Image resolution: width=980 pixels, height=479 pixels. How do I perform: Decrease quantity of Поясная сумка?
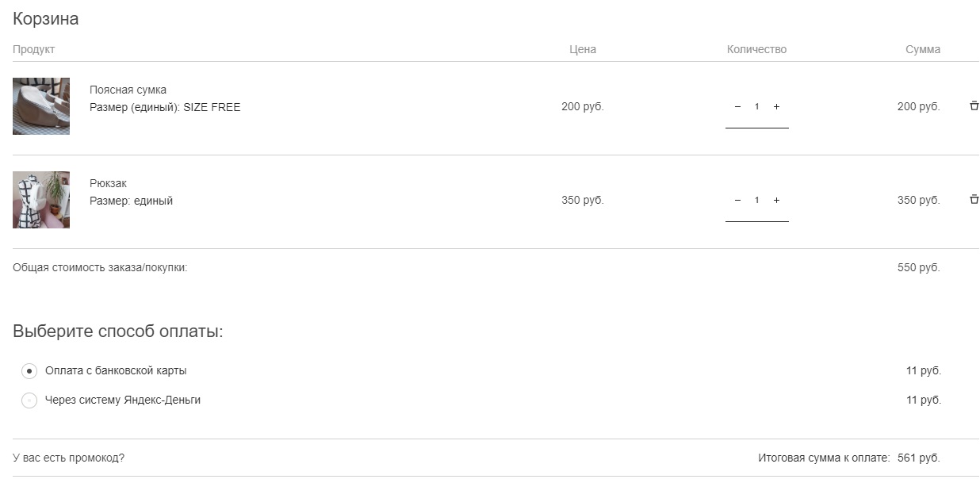[737, 107]
